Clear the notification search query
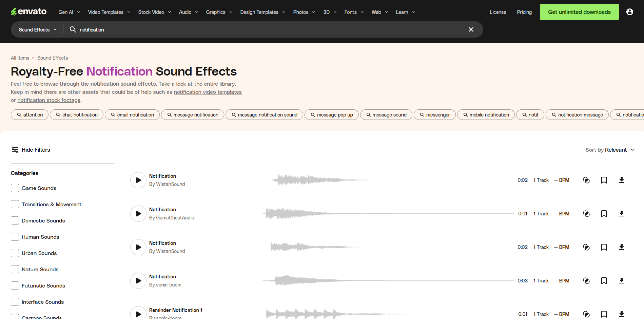 tap(471, 29)
